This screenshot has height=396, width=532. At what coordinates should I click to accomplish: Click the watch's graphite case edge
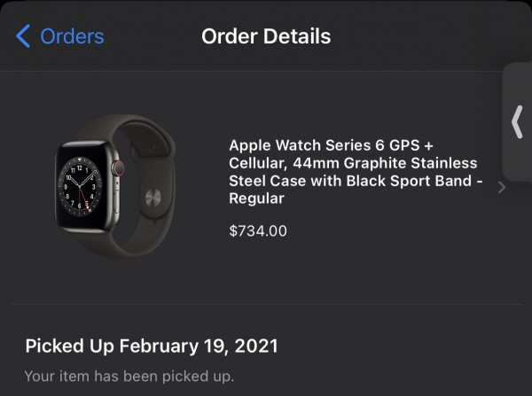[x=60, y=188]
